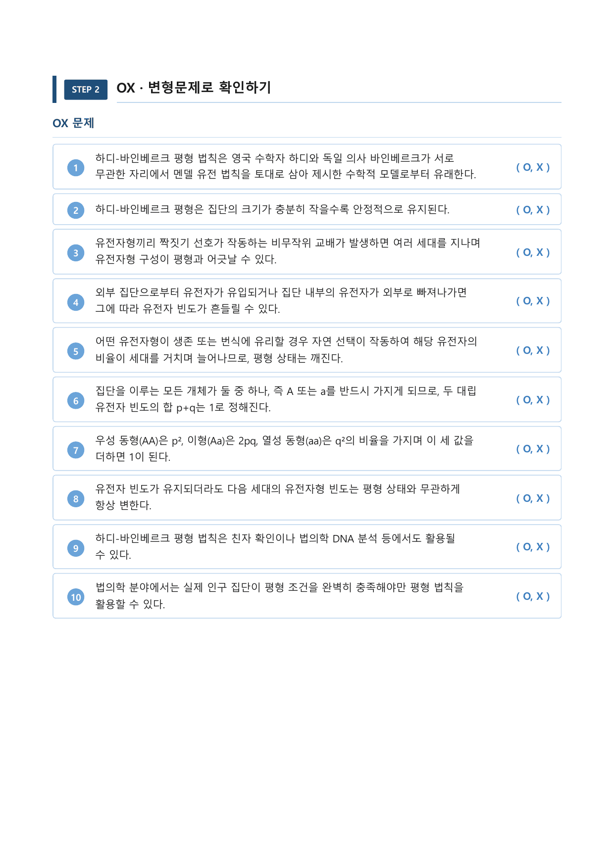Mark the (O, X) answer for question 1
The image size is (614, 868).
click(533, 167)
